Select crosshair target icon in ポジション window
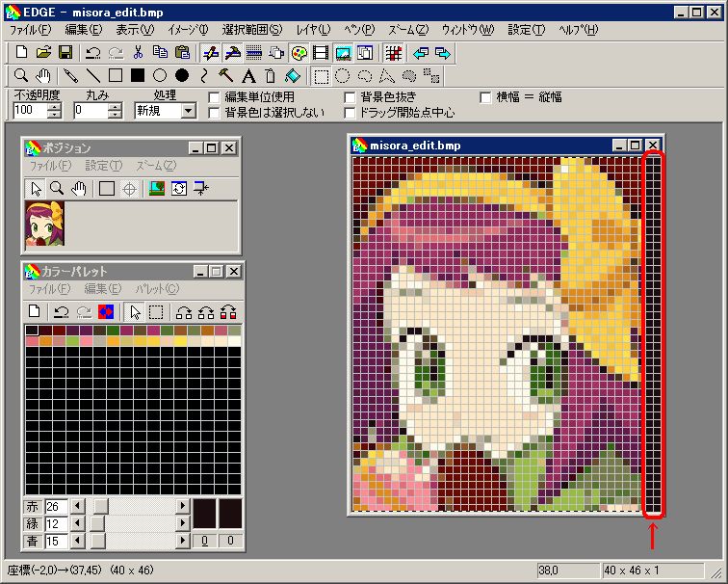 [x=129, y=189]
